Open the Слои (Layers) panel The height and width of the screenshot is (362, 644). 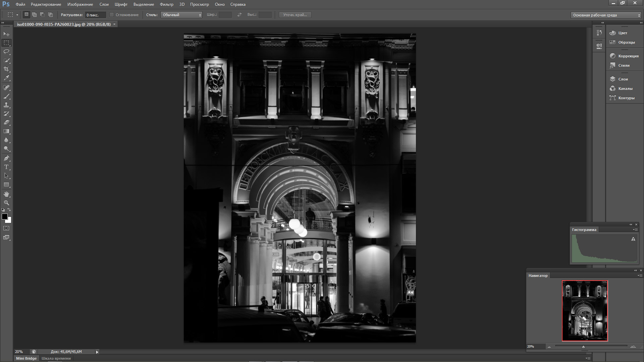[x=623, y=79]
